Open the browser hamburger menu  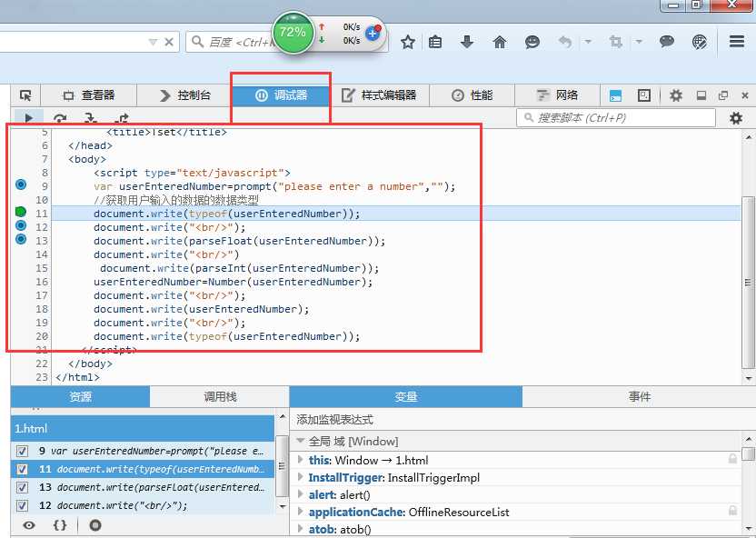[737, 42]
